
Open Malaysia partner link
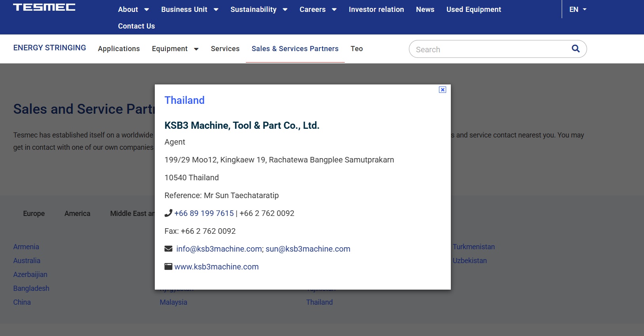(173, 302)
